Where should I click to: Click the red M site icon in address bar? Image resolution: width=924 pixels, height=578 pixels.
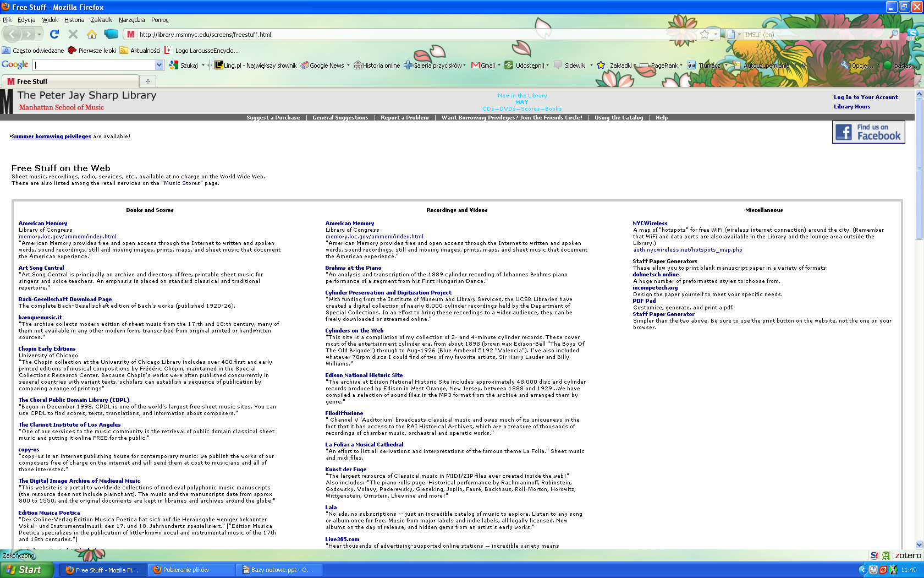[x=130, y=34]
